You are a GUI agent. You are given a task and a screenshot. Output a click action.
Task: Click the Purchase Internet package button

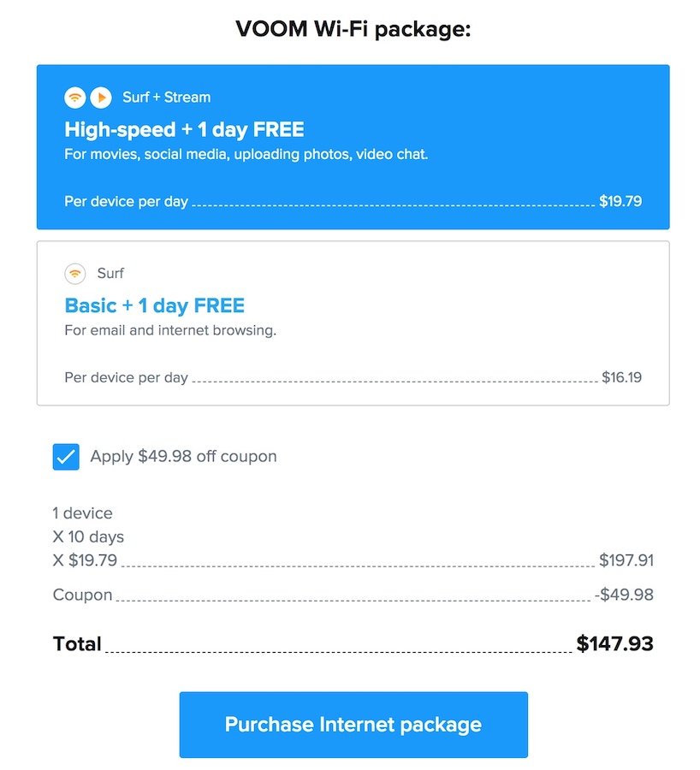[353, 725]
